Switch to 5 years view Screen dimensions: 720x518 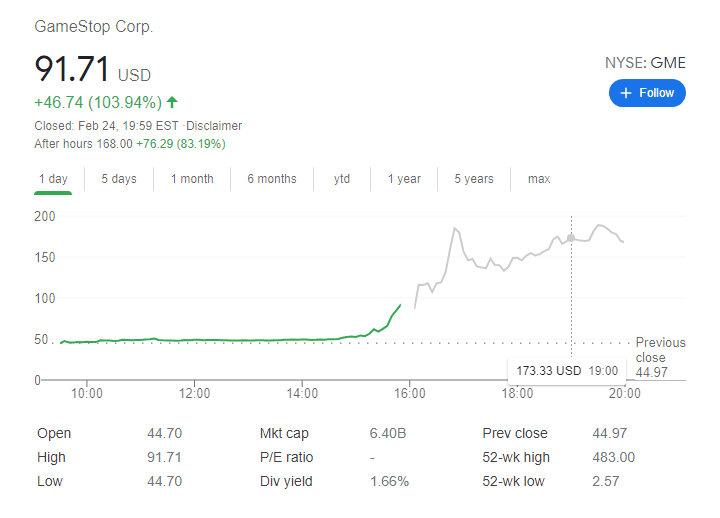[474, 179]
